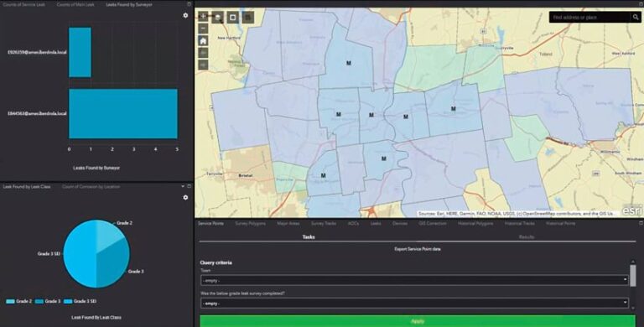The width and height of the screenshot is (644, 327).
Task: Click the New Hartford label on map
Action: 228,38
